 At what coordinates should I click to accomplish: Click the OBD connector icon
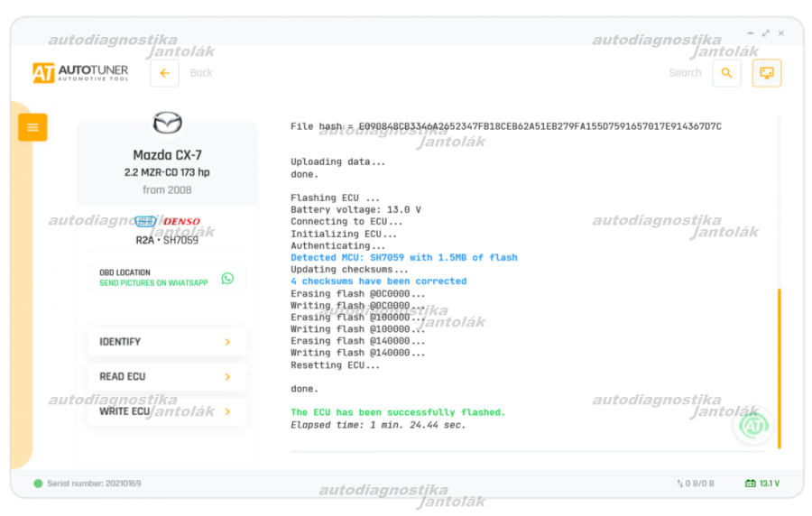click(145, 222)
